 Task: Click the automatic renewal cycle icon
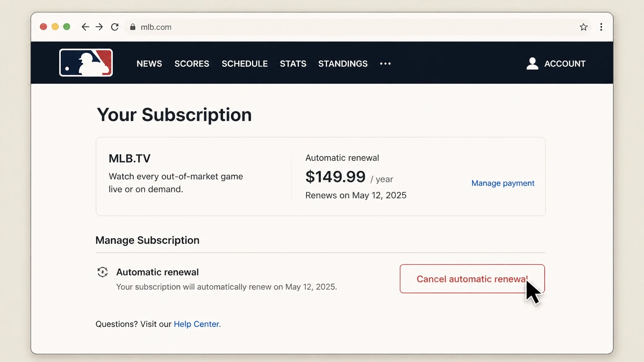(x=102, y=272)
